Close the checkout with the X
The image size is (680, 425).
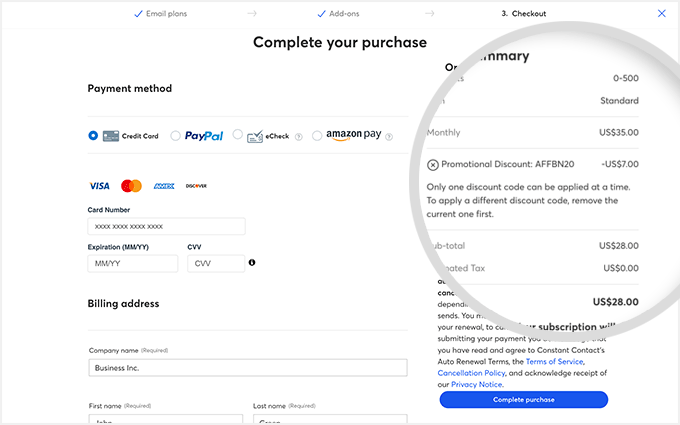(x=661, y=14)
